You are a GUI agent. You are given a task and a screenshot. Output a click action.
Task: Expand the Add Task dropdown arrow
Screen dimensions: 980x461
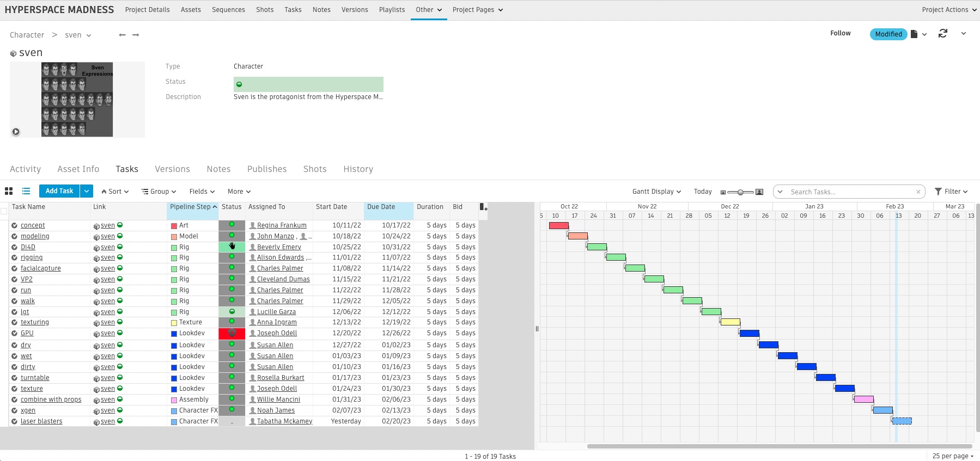click(87, 191)
